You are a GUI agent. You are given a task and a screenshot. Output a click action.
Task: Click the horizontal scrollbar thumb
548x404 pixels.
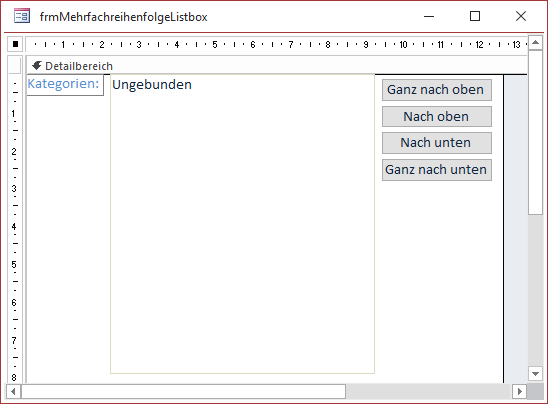click(183, 391)
